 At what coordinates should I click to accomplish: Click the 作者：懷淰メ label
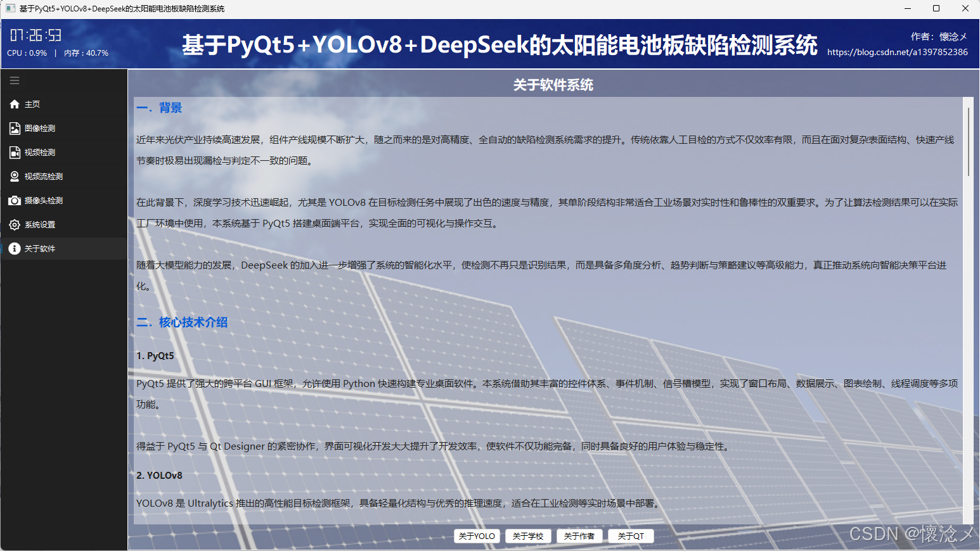[x=939, y=37]
